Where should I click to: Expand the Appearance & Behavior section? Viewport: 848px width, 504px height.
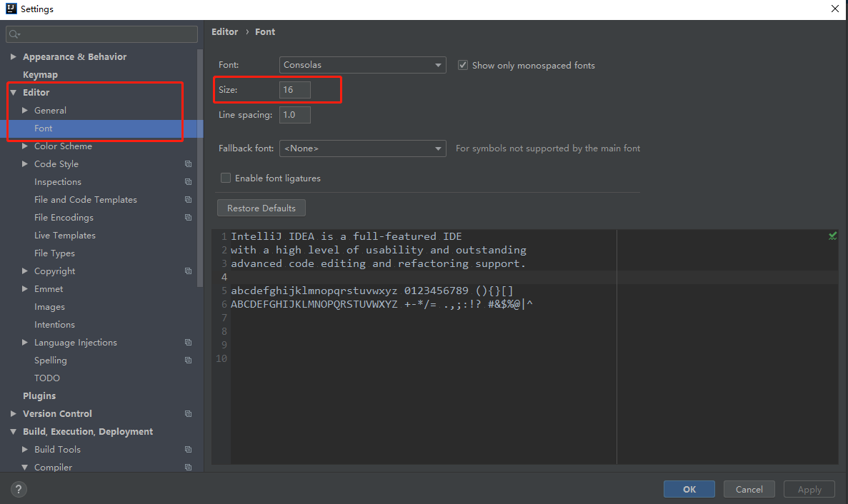(13, 56)
